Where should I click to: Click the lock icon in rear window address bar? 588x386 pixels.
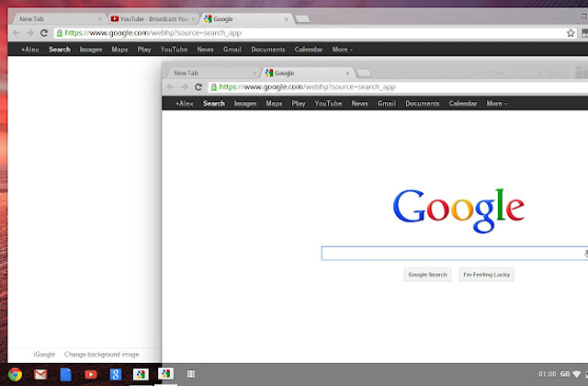59,33
